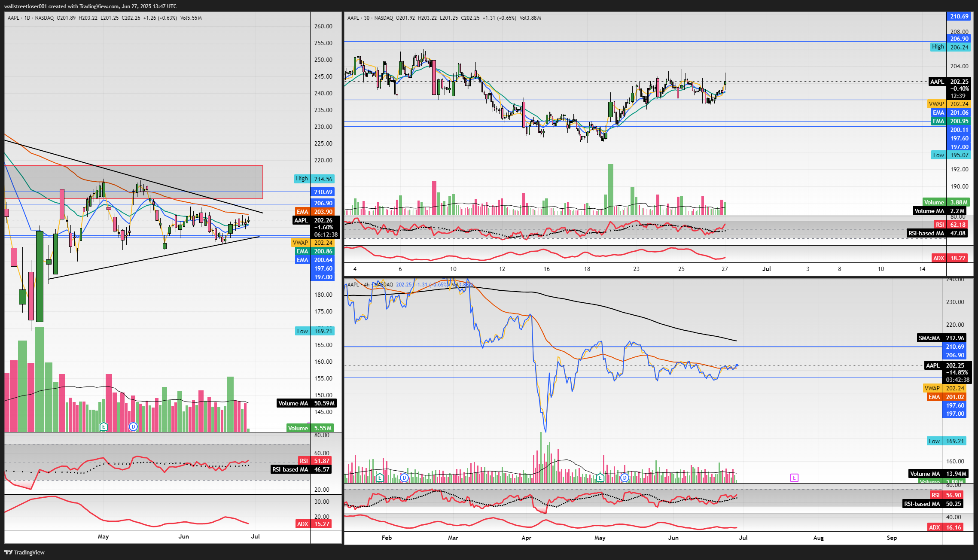The width and height of the screenshot is (978, 560).
Task: Click February earnings E marker on 4h chart
Action: 380,478
